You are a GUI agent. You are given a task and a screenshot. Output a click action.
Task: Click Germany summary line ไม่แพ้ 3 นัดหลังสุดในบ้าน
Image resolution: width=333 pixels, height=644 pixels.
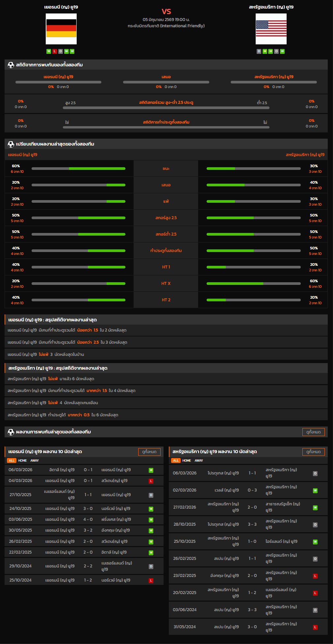point(166,355)
